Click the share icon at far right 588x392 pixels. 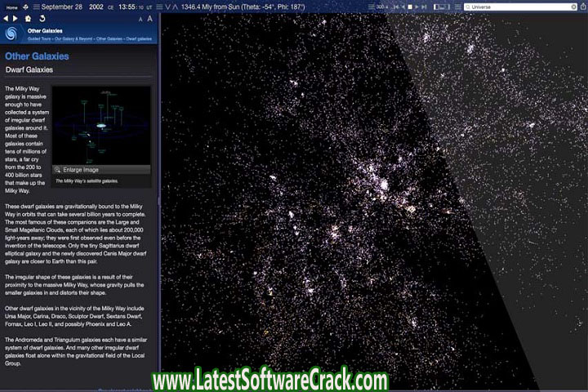(x=583, y=7)
